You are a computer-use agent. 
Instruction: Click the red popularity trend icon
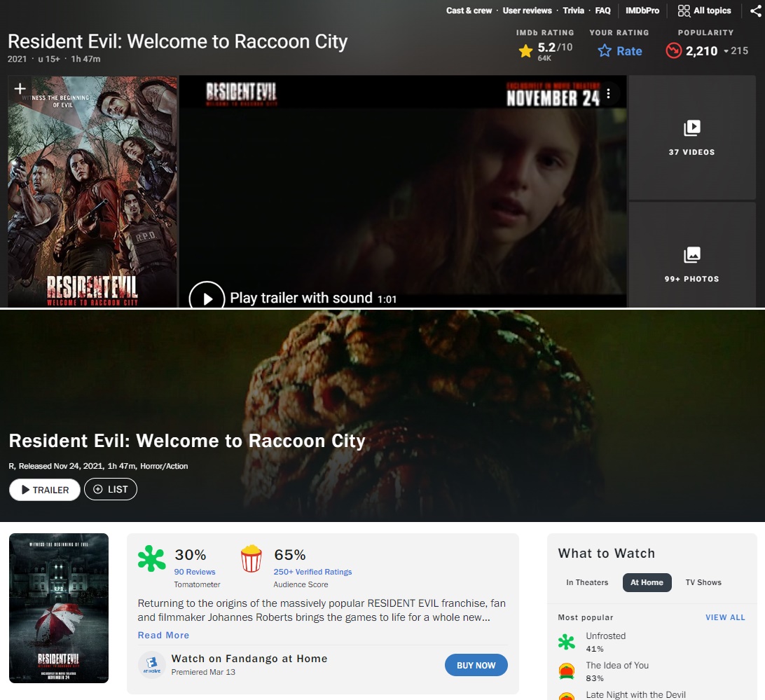[x=674, y=50]
